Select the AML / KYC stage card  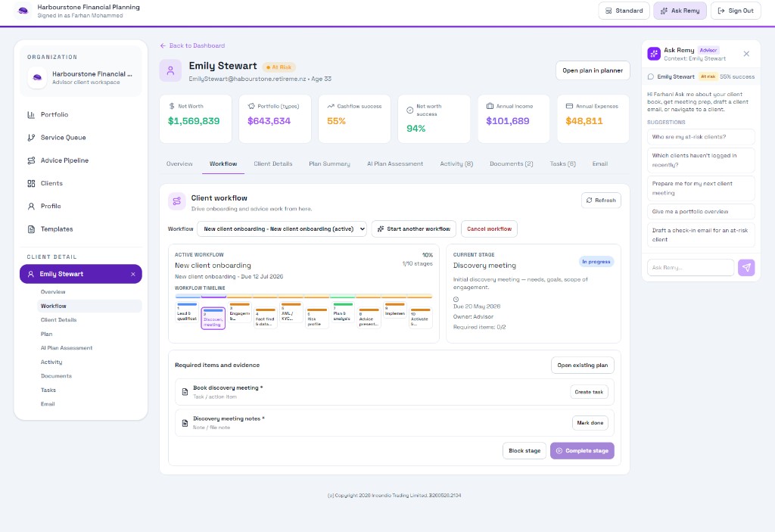pos(291,313)
